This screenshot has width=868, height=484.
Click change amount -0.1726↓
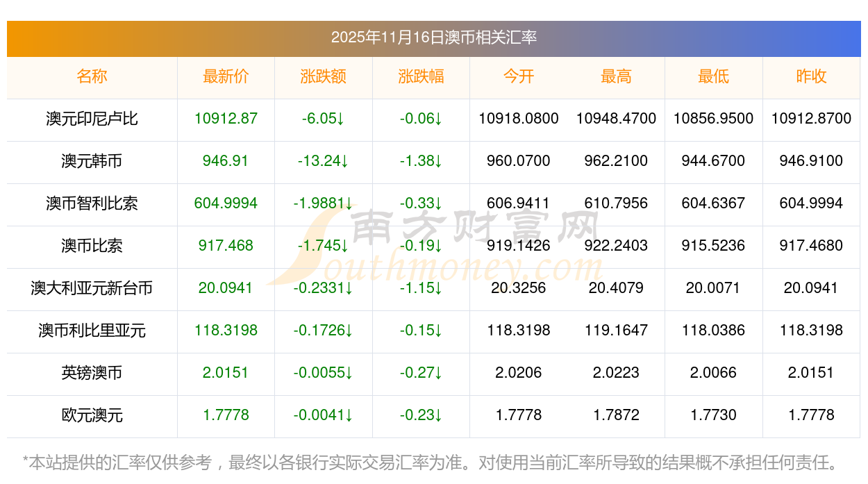[x=324, y=331]
